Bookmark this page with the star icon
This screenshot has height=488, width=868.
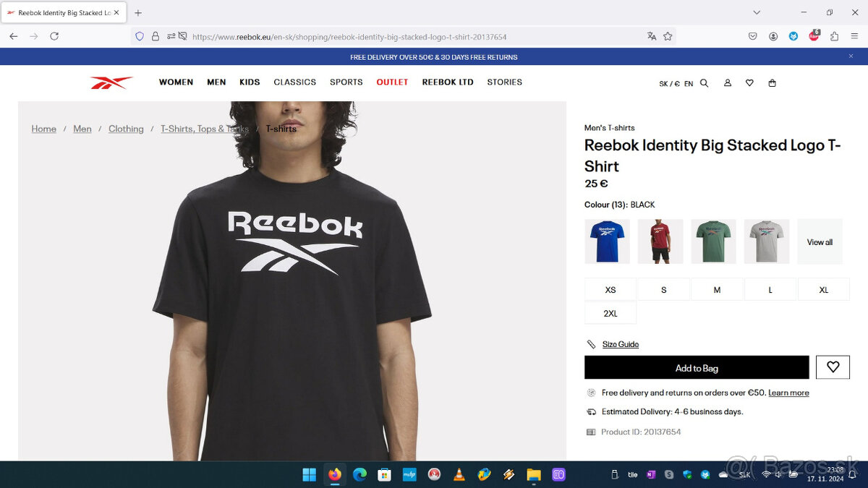point(668,36)
